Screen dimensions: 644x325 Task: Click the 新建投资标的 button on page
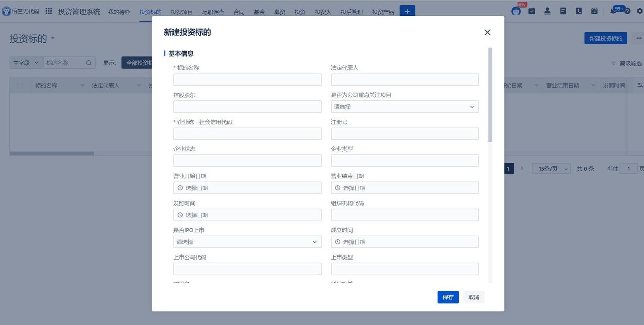605,38
